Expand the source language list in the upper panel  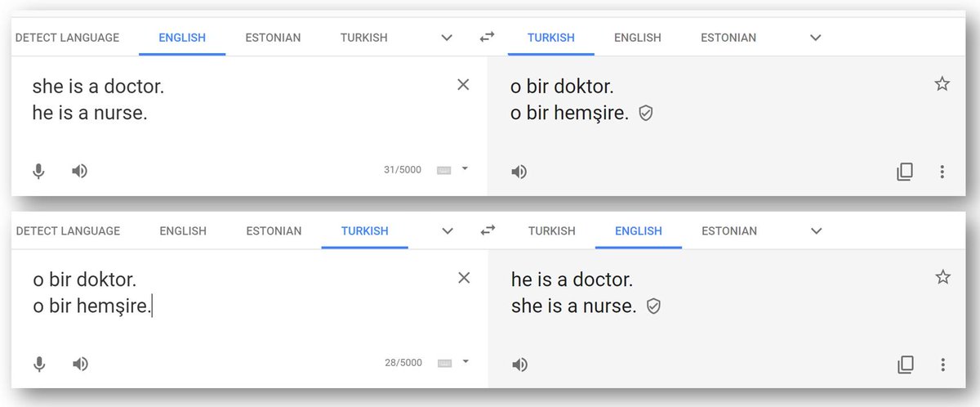[447, 38]
